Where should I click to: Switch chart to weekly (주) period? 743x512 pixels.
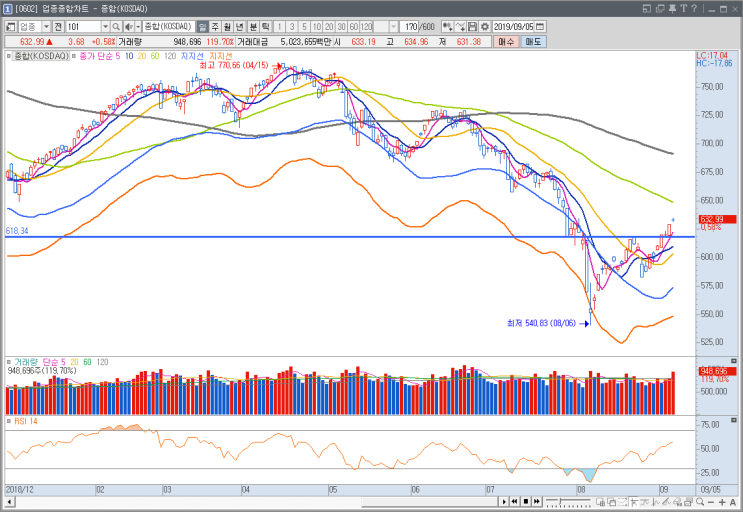[215, 27]
